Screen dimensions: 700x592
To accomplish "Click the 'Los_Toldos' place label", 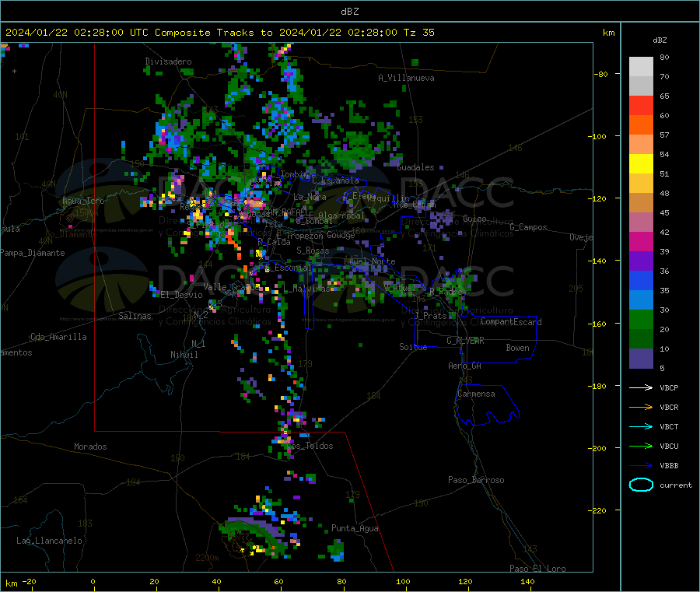I will pos(310,446).
